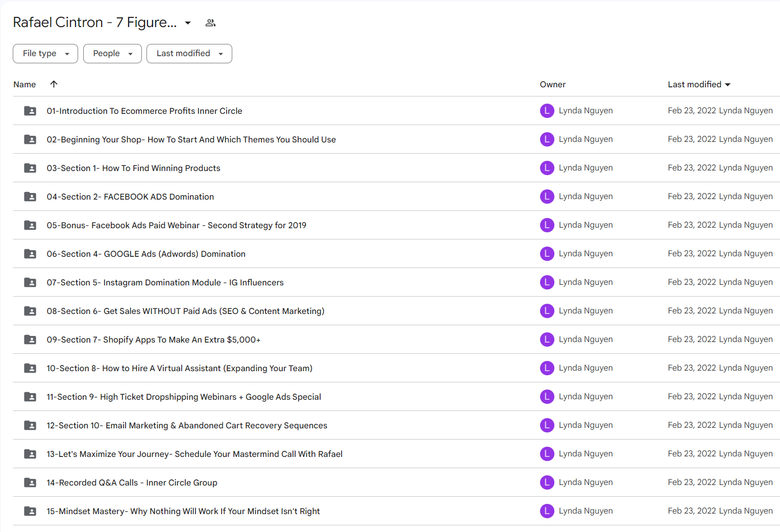The width and height of the screenshot is (780, 532).
Task: Click owner avatar in 04-Section 2 row
Action: pyautogui.click(x=547, y=197)
